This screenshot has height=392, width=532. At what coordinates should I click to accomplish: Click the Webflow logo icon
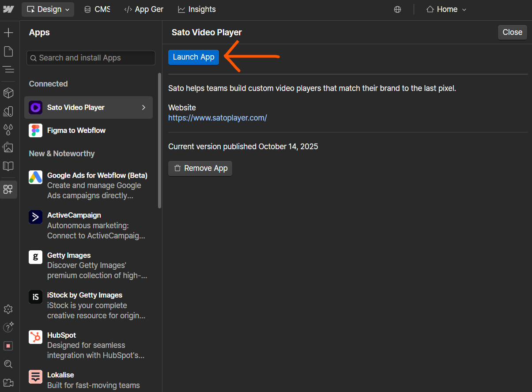click(x=8, y=9)
